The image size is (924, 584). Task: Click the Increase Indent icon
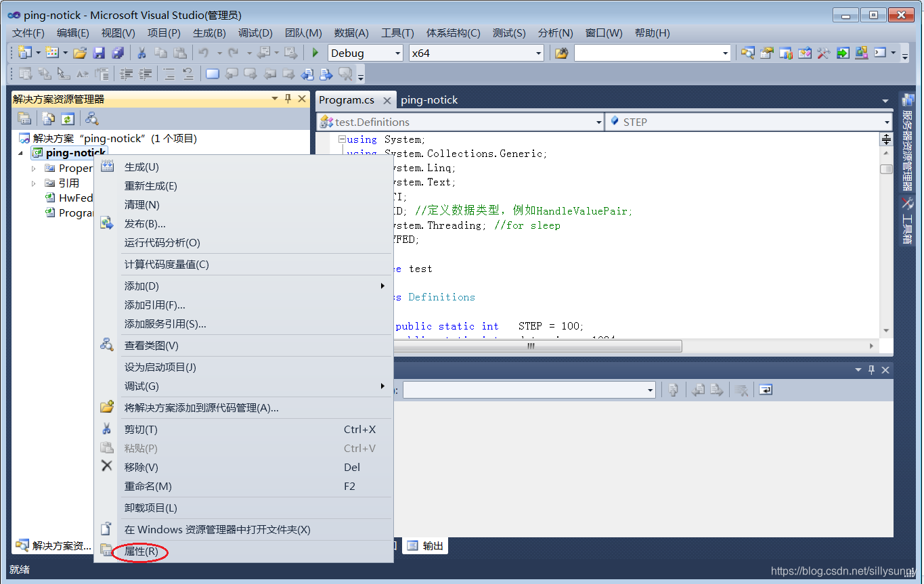(145, 74)
